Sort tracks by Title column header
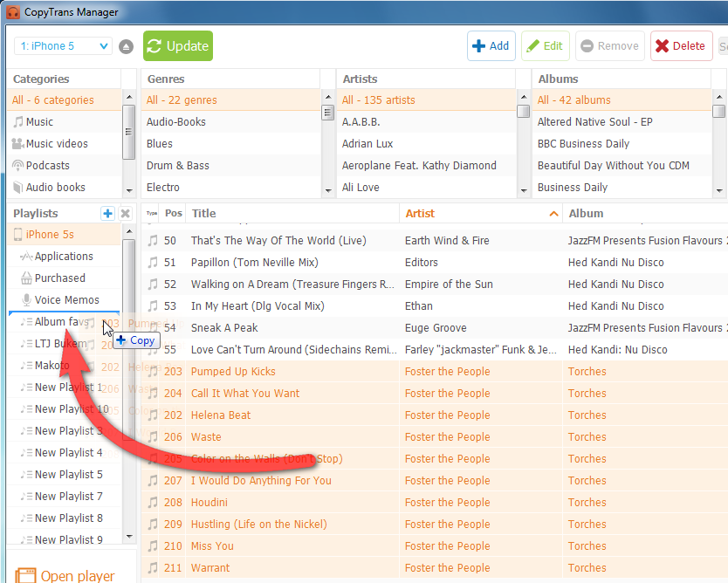Viewport: 728px width, 583px height. click(292, 214)
